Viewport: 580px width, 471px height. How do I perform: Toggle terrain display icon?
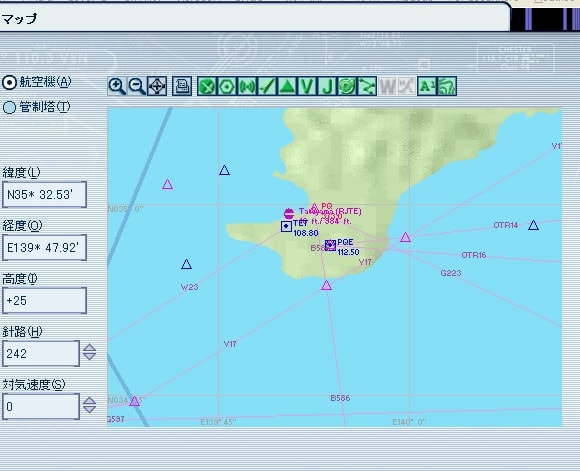tap(447, 86)
